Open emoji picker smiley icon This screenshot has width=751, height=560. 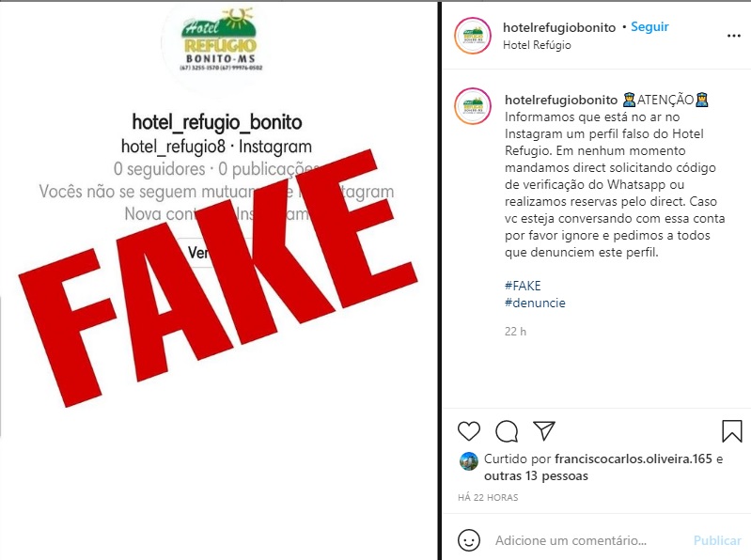coord(468,540)
